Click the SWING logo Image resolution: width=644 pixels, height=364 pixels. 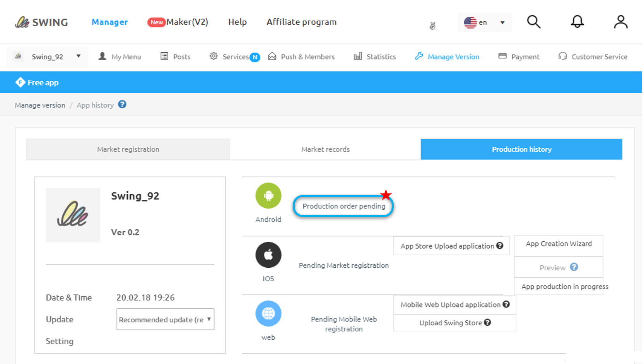41,22
